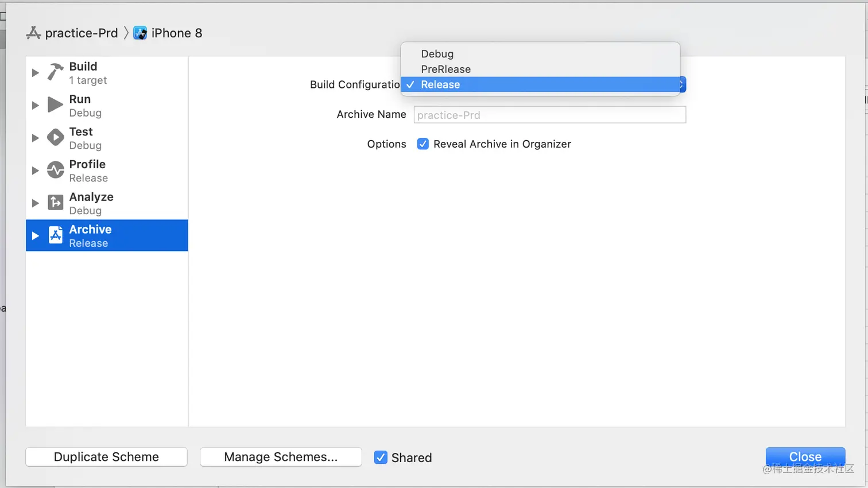Click the Build hammer icon
Image resolution: width=868 pixels, height=488 pixels.
(x=55, y=72)
